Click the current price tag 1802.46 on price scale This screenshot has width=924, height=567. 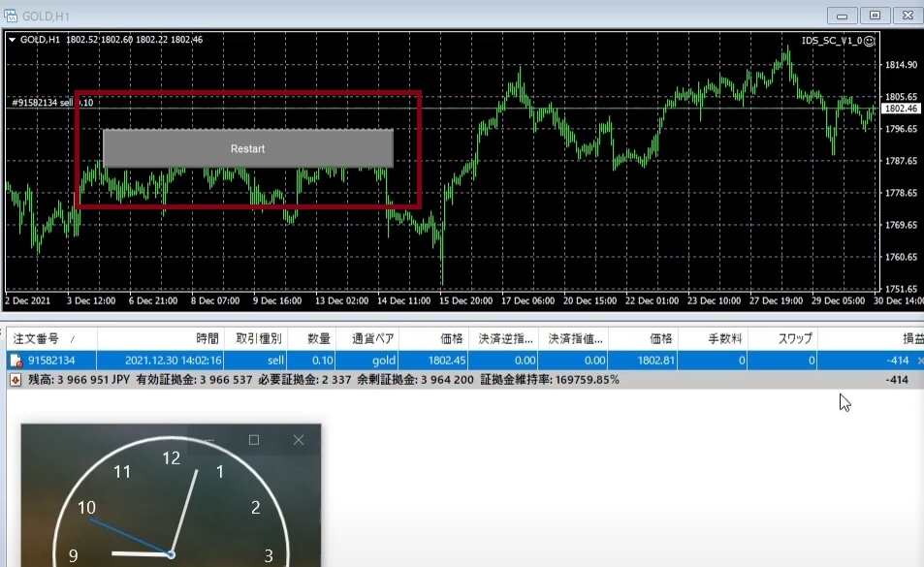901,109
